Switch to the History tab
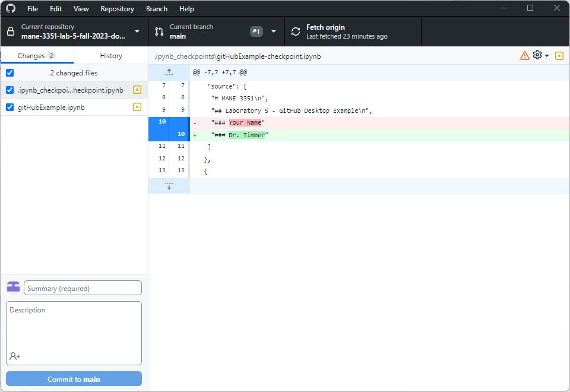570x392 pixels. point(111,56)
